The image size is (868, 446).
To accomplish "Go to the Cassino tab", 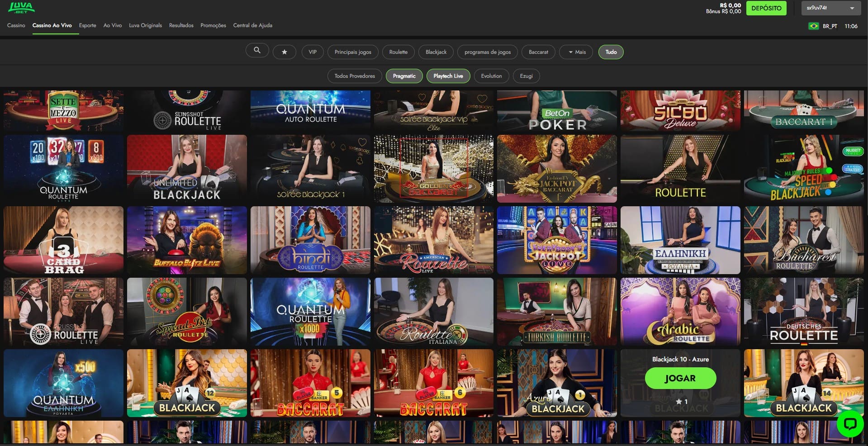I will click(16, 25).
